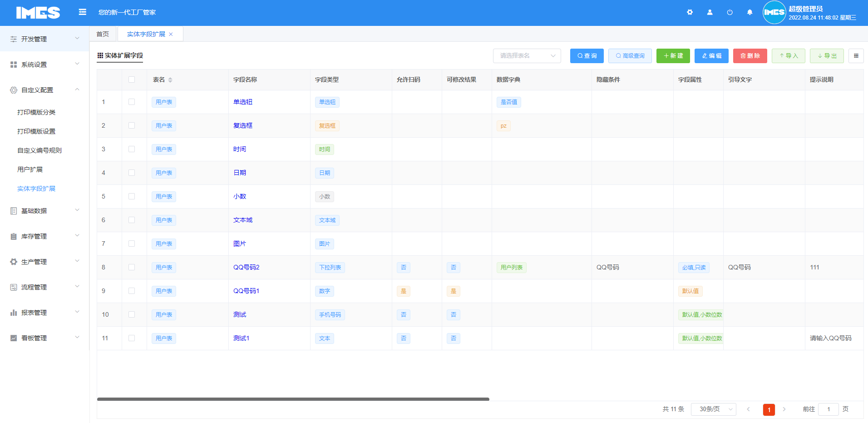868x423 pixels.
Task: Expand the 系统设置 menu
Action: [44, 65]
